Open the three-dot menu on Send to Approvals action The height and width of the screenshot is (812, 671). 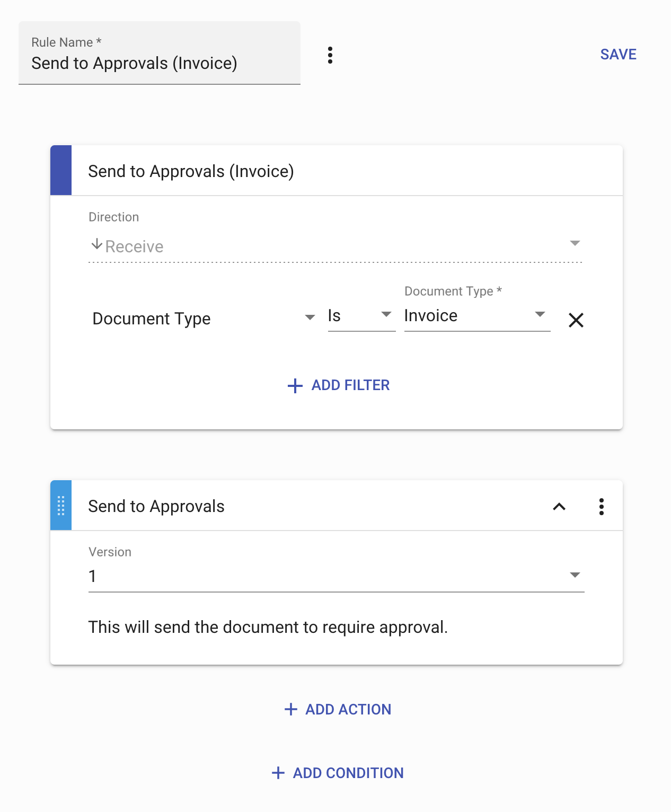[602, 507]
